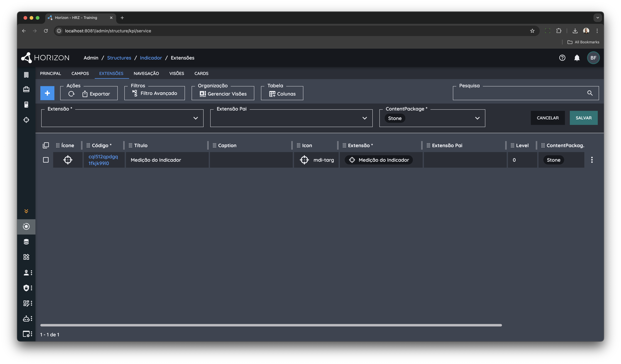Viewport: 621px width, 364px height.
Task: Click the refresh icon in Ações
Action: coord(72,94)
